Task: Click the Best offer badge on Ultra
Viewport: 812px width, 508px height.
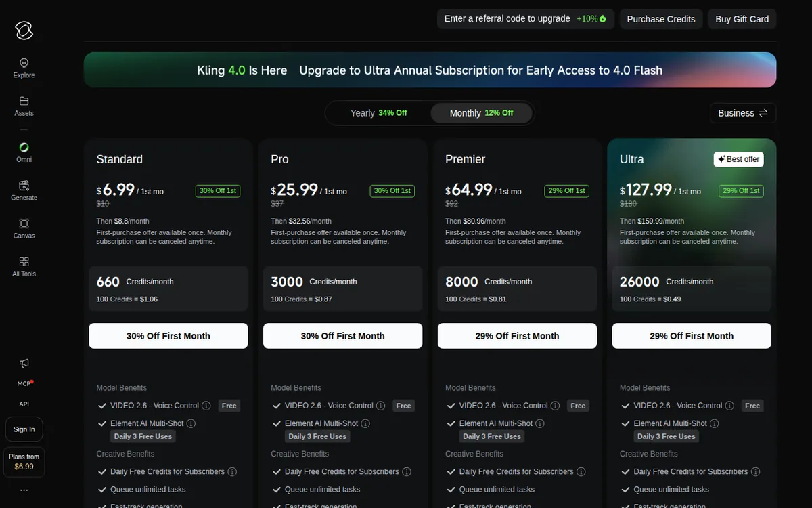Action: 738,159
